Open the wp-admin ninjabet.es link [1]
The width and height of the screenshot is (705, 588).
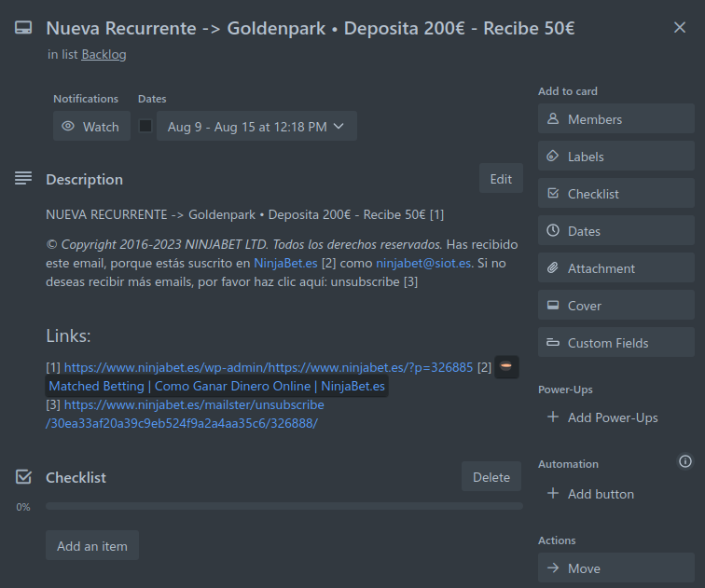(269, 367)
